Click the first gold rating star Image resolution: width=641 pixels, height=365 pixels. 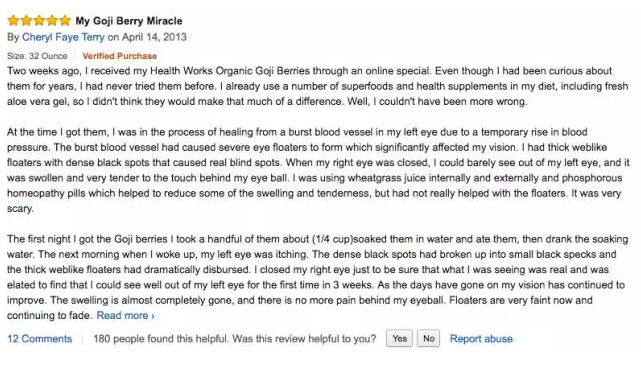[x=13, y=20]
